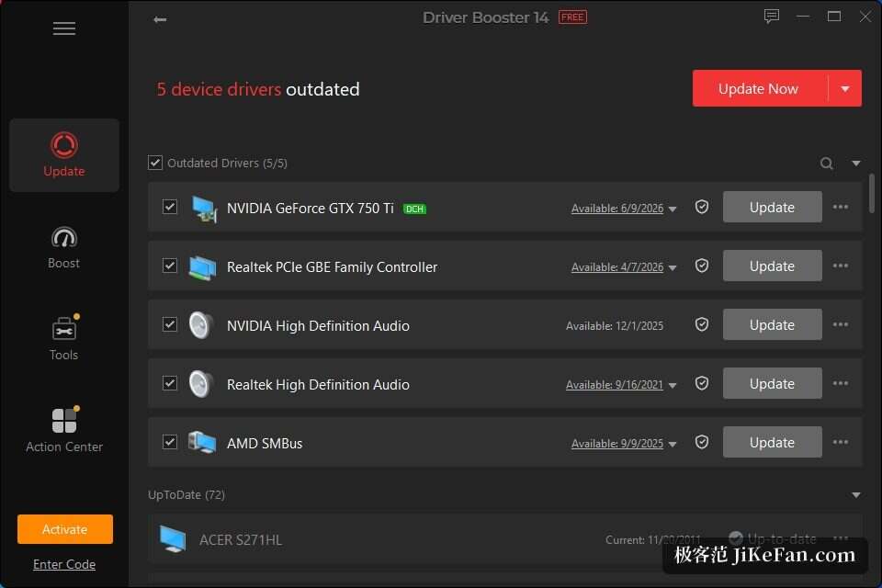Collapse the UpToDate (72) section
Screen dimensions: 882x588
(856, 495)
